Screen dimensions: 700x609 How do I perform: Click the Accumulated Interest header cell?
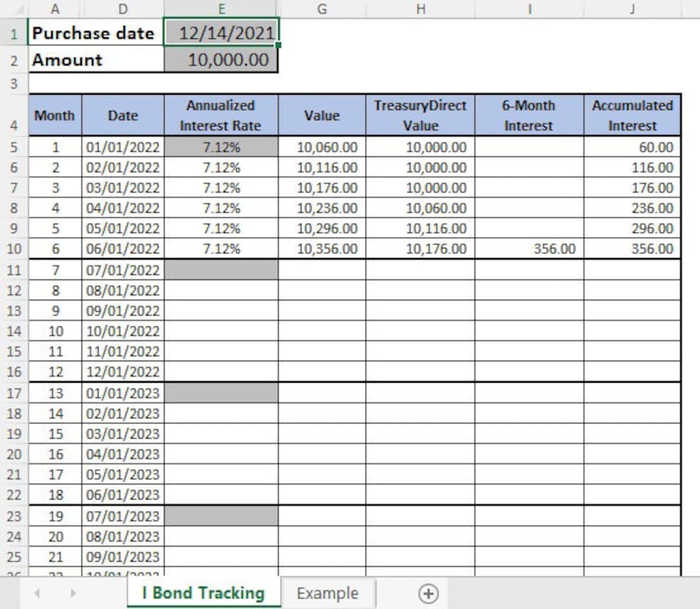632,115
